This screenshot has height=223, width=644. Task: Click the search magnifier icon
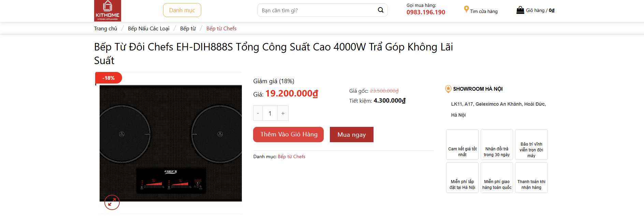click(x=381, y=10)
